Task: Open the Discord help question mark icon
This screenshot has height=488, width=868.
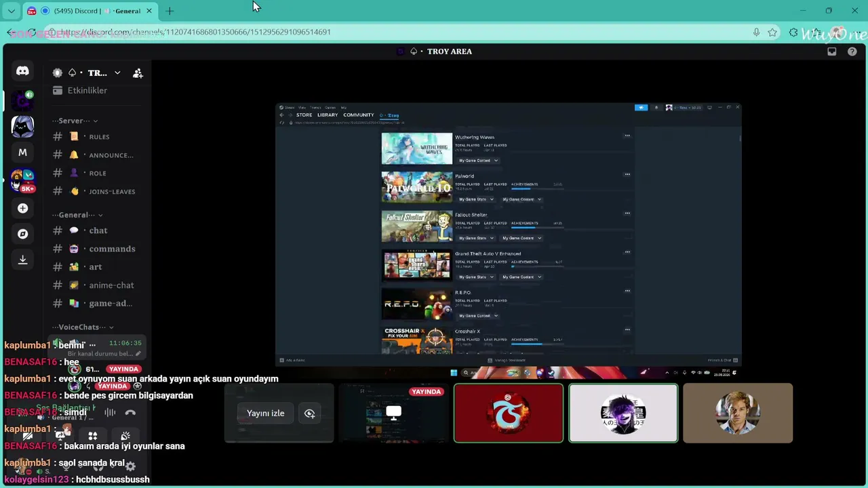Action: (852, 52)
